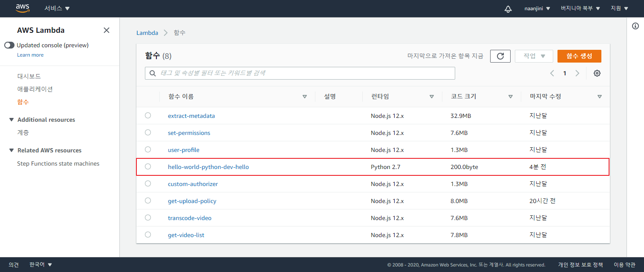Image resolution: width=644 pixels, height=272 pixels.
Task: Open the 한국어 language dropdown
Action: 40,265
